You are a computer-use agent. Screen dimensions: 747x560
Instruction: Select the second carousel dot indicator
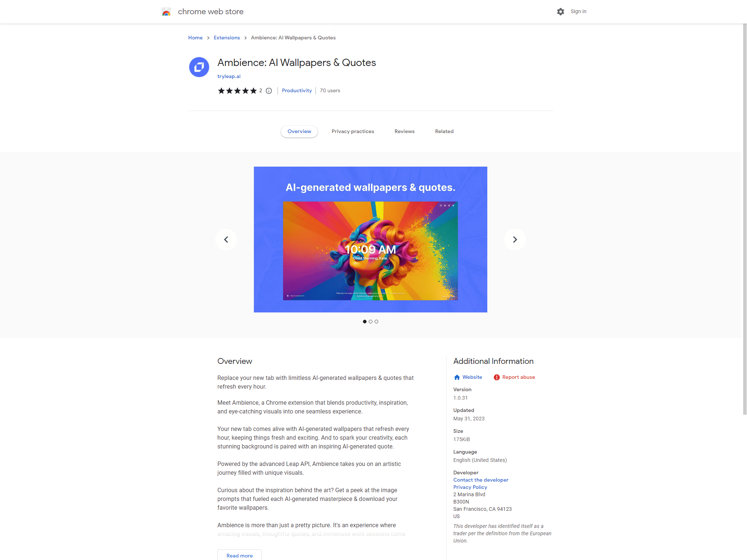371,322
